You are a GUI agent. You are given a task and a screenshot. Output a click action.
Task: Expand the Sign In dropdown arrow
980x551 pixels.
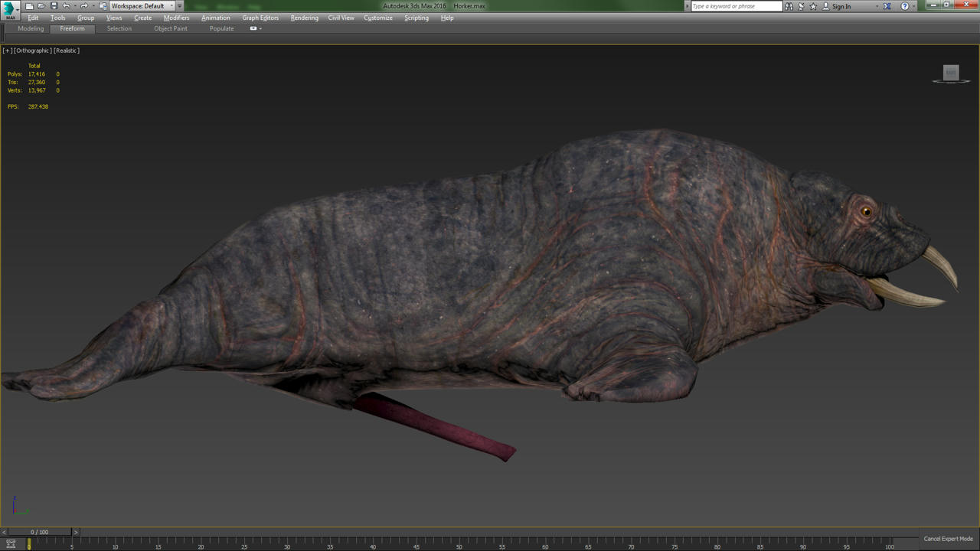point(877,6)
